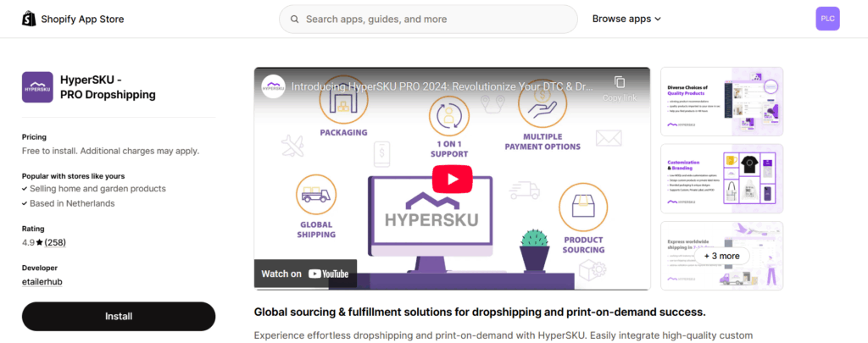
Task: Click the Based in Netherlands text
Action: [72, 203]
